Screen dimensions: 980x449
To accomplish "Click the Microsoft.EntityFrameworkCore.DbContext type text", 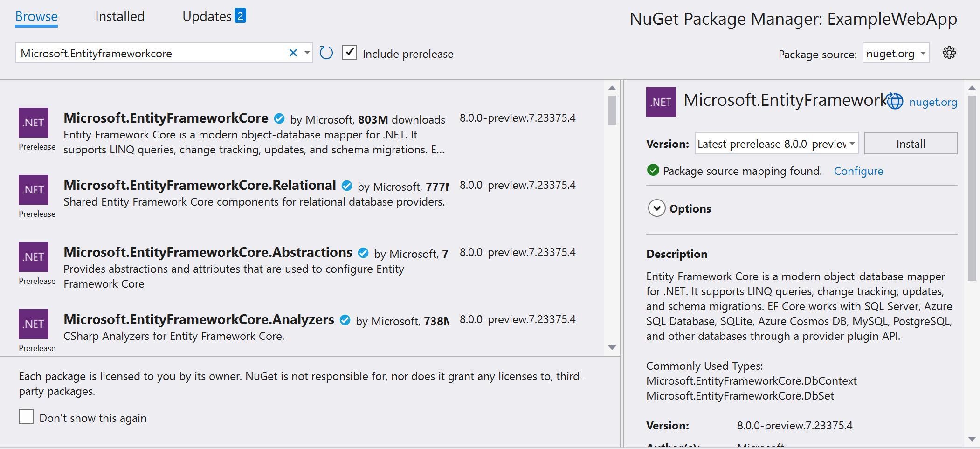I will [x=752, y=381].
